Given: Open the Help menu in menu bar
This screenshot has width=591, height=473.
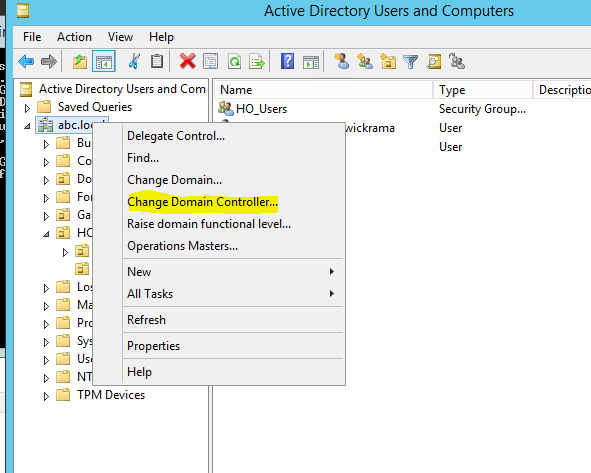Looking at the screenshot, I should click(161, 37).
